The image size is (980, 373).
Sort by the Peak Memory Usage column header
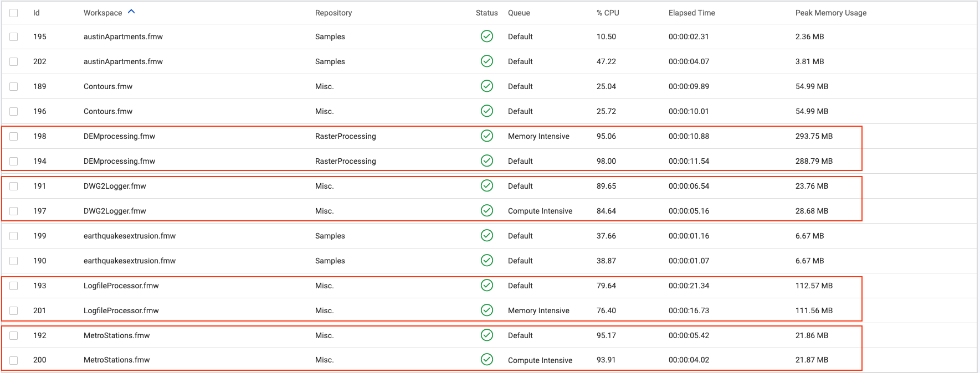click(831, 12)
